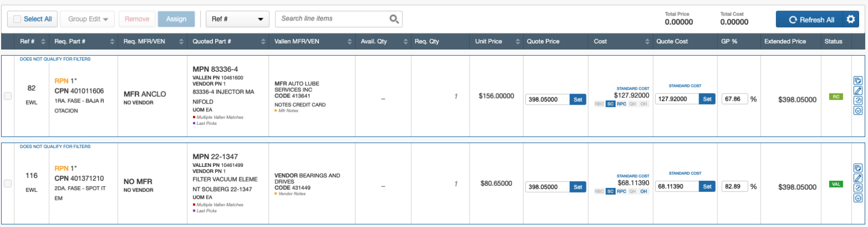This screenshot has height=227, width=868.
Task: Select RPC cost toggle in row 82
Action: point(622,104)
